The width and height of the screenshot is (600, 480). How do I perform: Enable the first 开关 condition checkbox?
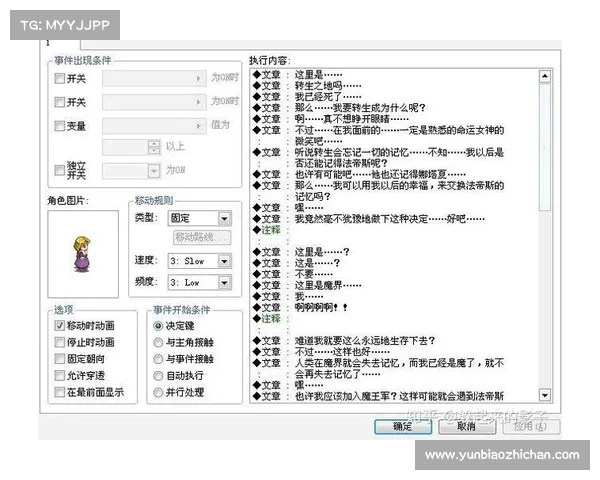[x=59, y=77]
